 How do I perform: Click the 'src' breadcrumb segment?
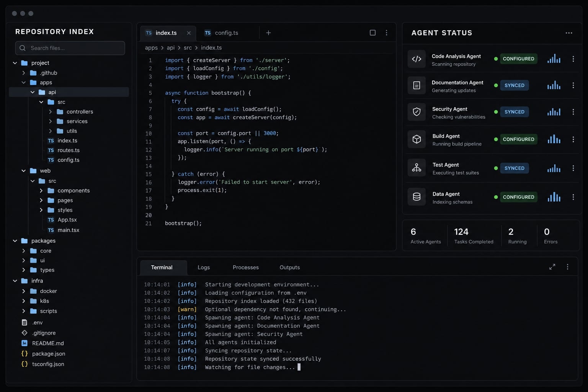click(188, 48)
